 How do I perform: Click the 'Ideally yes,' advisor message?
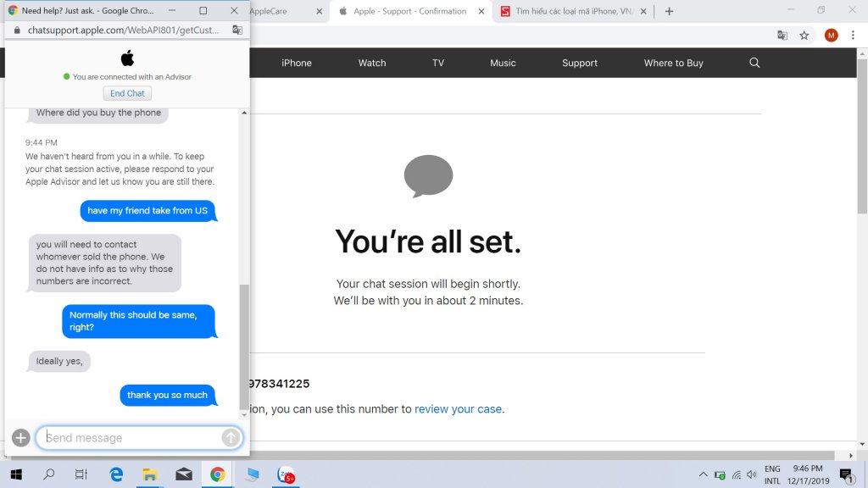(x=59, y=361)
